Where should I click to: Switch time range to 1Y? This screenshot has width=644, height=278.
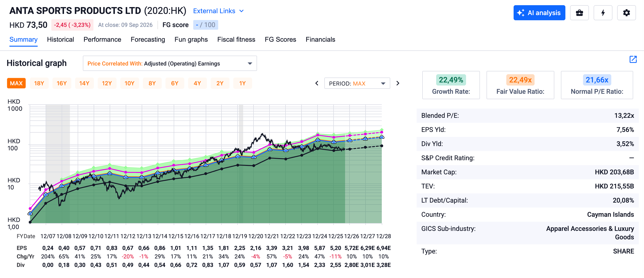pyautogui.click(x=242, y=83)
